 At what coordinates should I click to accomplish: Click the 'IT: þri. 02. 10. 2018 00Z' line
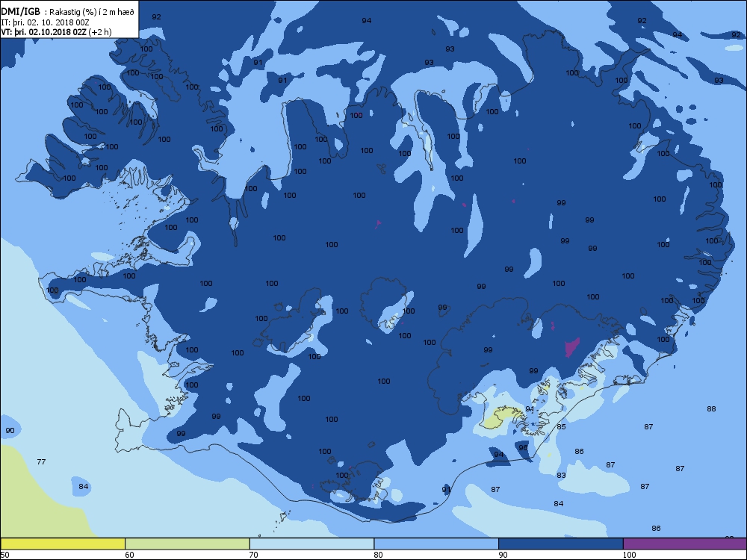[x=46, y=22]
